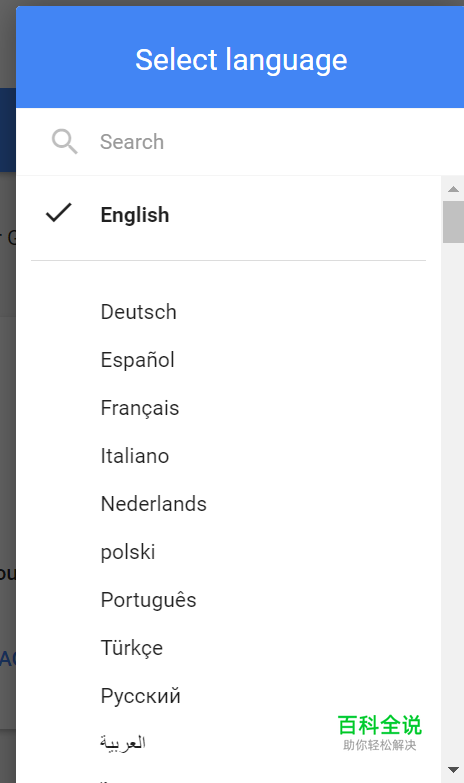The width and height of the screenshot is (464, 783).
Task: Click the search magnifier icon
Action: pos(64,142)
